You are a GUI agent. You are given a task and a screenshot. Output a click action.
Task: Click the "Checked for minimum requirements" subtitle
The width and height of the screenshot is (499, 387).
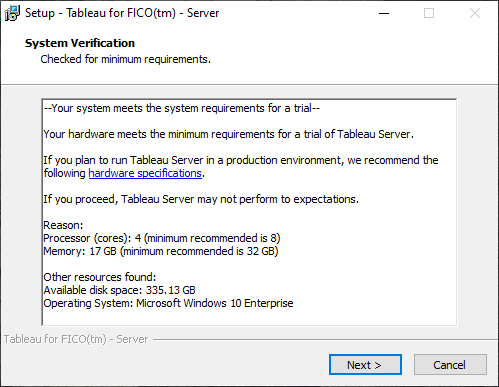coord(125,59)
